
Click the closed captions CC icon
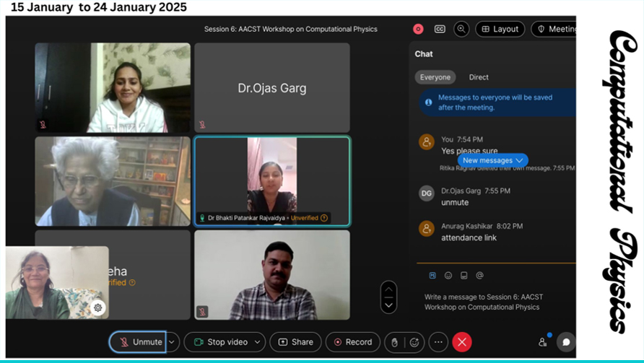point(440,29)
